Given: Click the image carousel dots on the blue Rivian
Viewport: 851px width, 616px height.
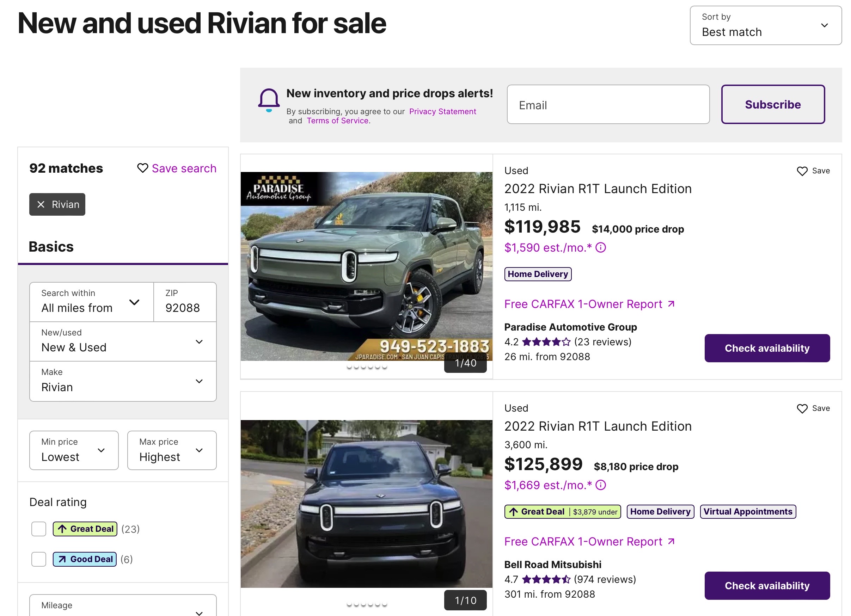Looking at the screenshot, I should tap(367, 604).
